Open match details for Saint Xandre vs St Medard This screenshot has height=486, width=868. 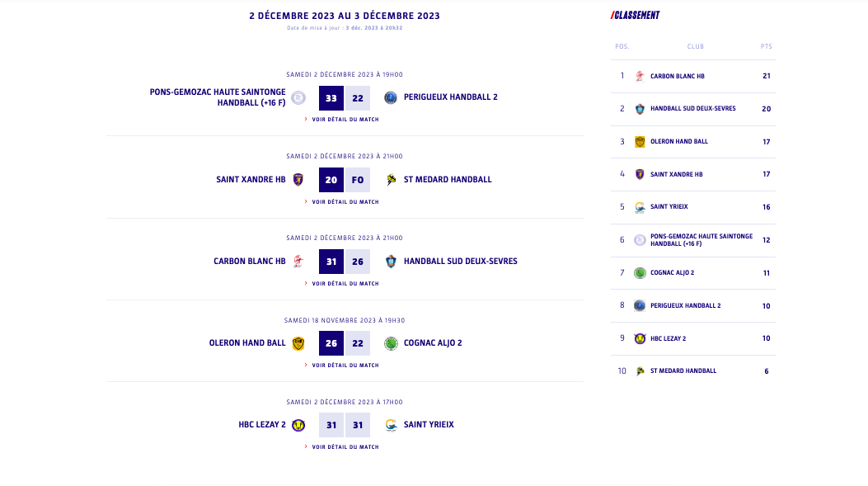(x=345, y=201)
